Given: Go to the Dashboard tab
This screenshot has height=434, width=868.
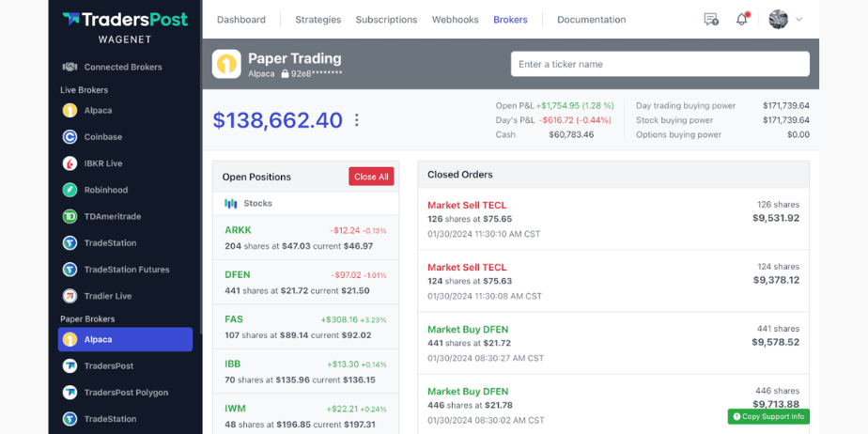Looking at the screenshot, I should click(241, 20).
